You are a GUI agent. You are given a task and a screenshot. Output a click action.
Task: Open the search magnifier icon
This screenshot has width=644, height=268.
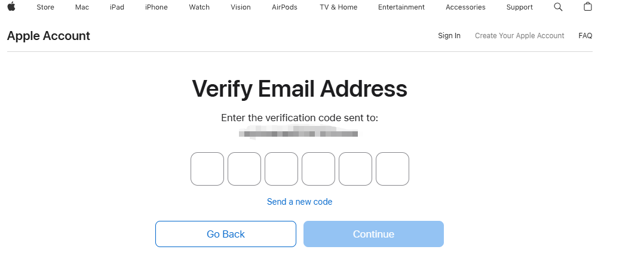558,7
